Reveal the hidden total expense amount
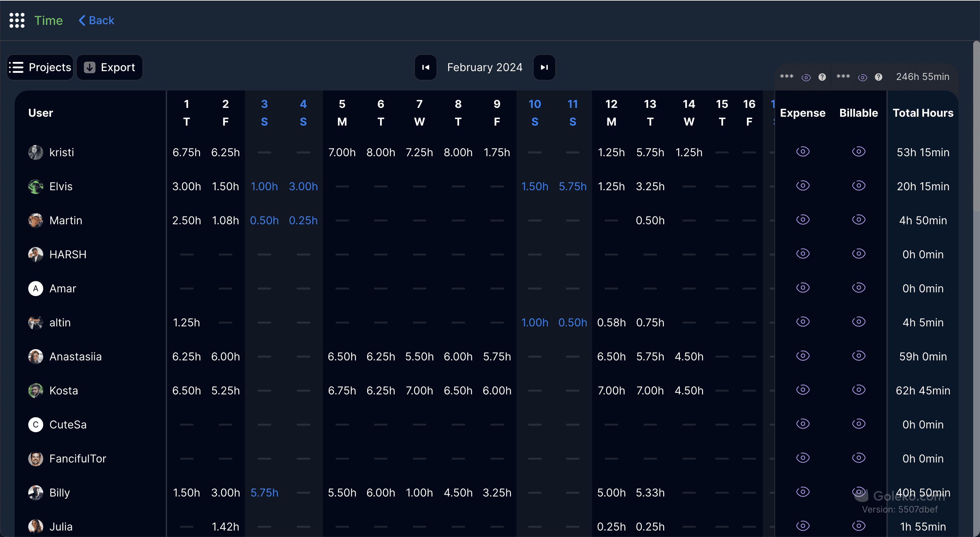Image resolution: width=980 pixels, height=537 pixels. pos(806,78)
